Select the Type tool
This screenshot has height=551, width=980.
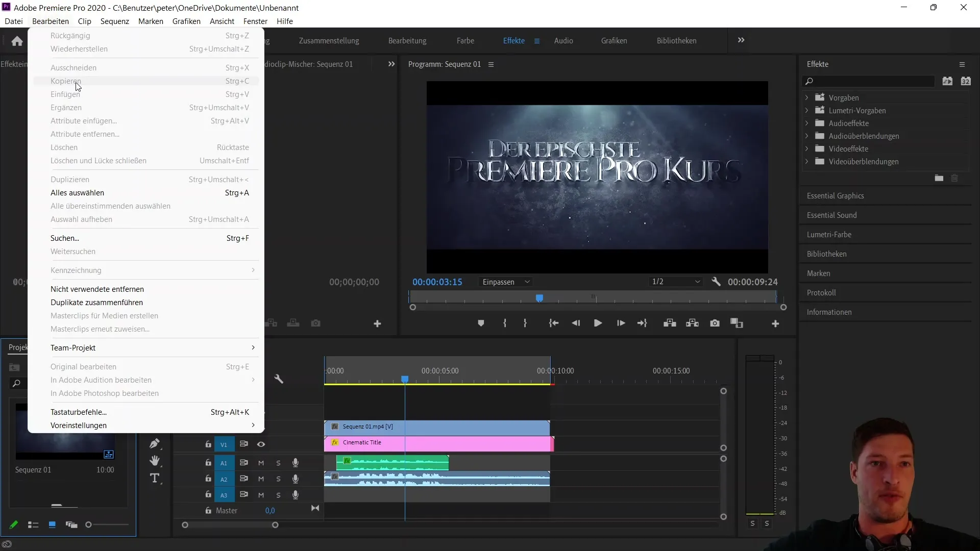[x=155, y=479]
